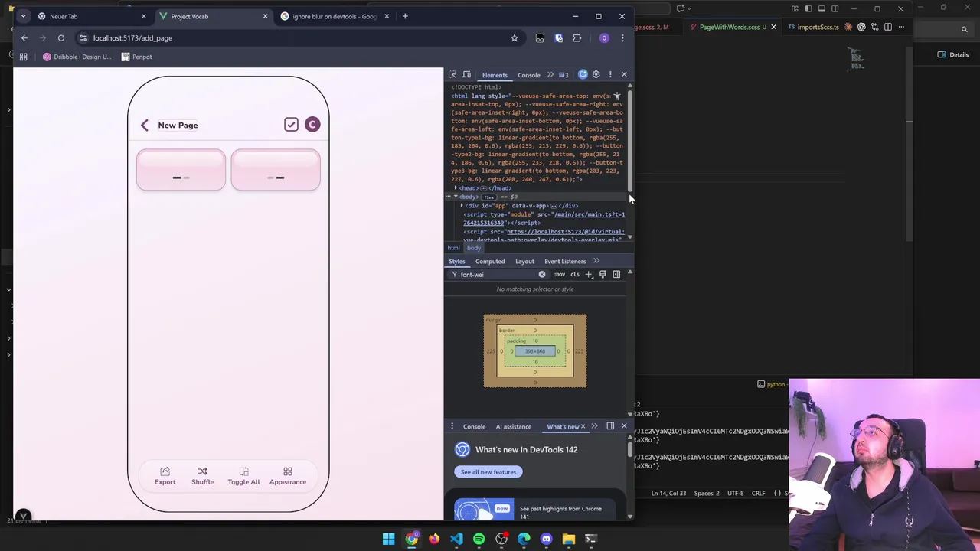Select the right pink word card
The width and height of the screenshot is (980, 551).
[276, 170]
